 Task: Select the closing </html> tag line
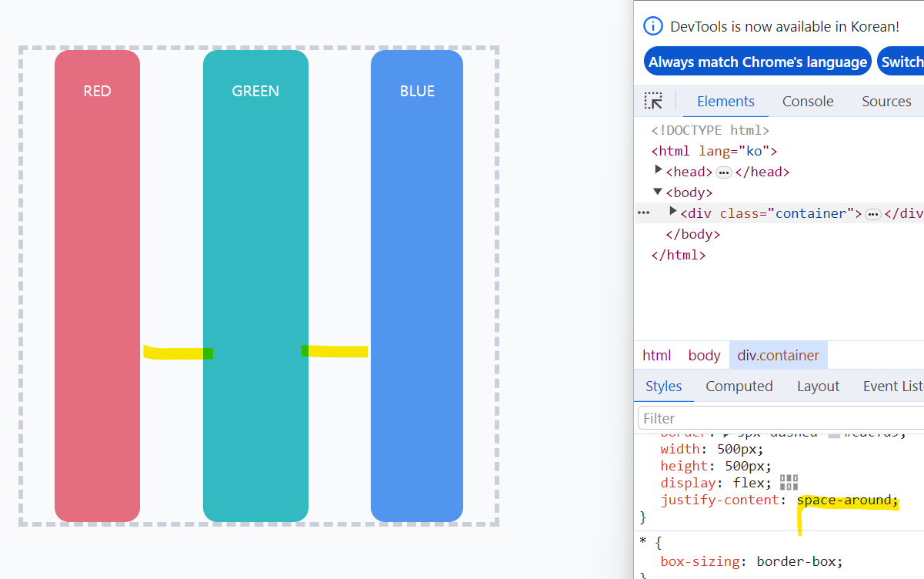point(679,255)
